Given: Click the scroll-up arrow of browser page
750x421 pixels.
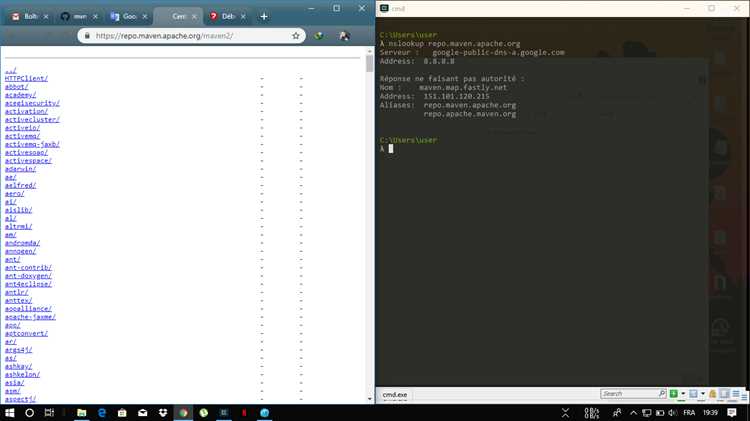Looking at the screenshot, I should pos(369,51).
